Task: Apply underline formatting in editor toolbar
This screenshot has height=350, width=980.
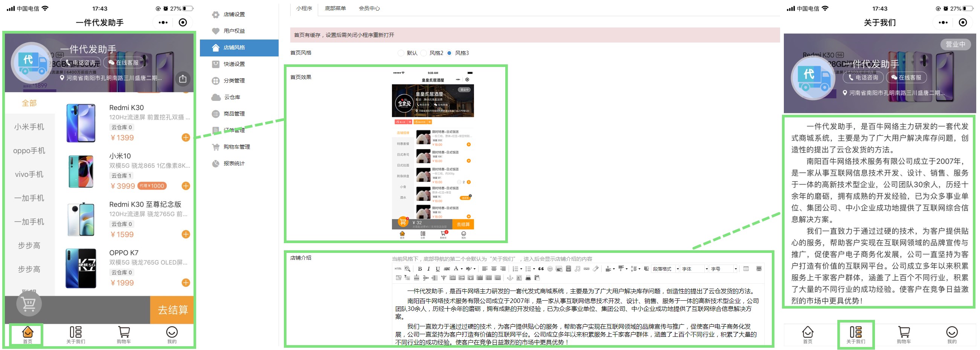Action: [438, 269]
